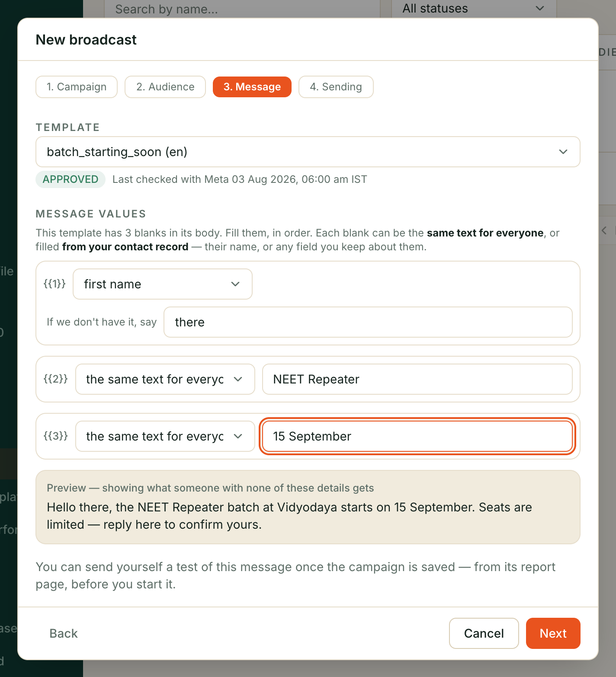The height and width of the screenshot is (677, 616).
Task: Click the Search by name field
Action: [242, 9]
